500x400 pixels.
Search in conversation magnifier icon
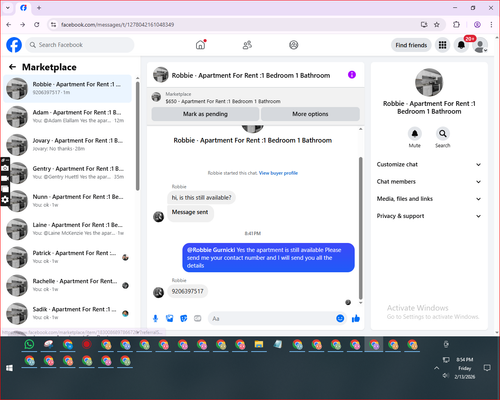442,134
